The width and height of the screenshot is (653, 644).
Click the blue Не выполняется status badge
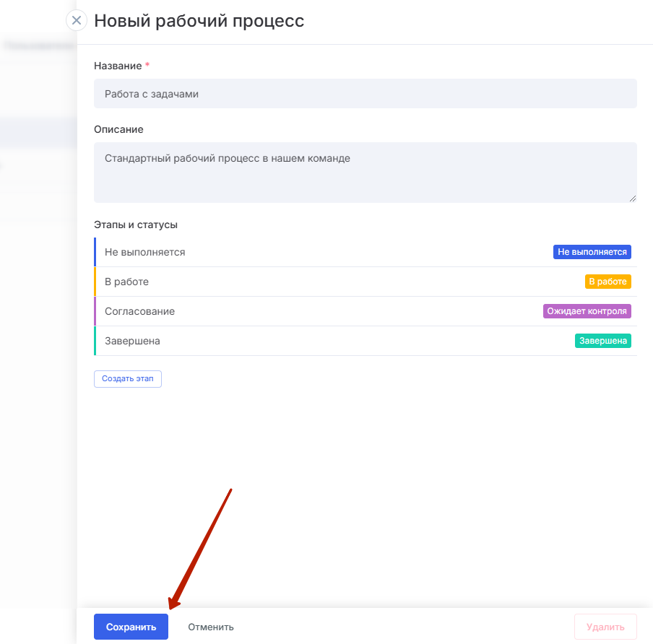click(x=592, y=252)
